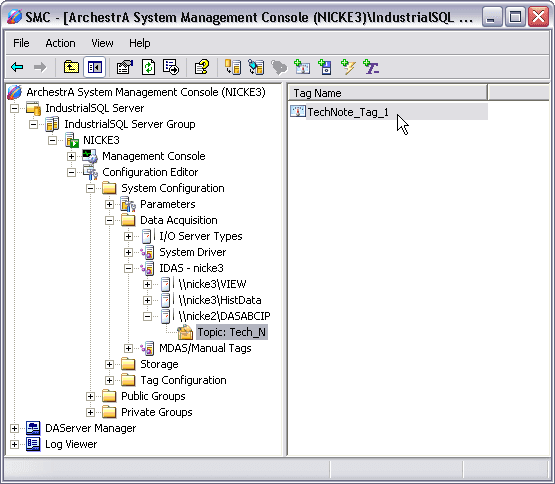Open the View menu
The height and width of the screenshot is (484, 555).
(102, 43)
